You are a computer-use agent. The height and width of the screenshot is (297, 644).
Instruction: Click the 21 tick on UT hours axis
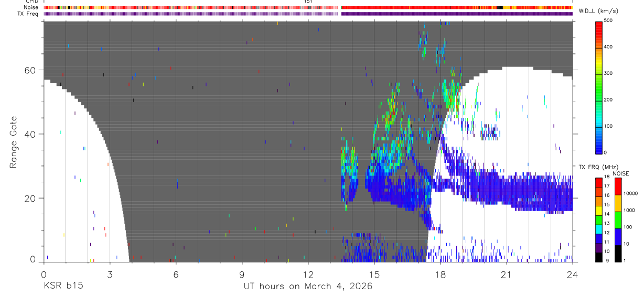[x=507, y=274]
